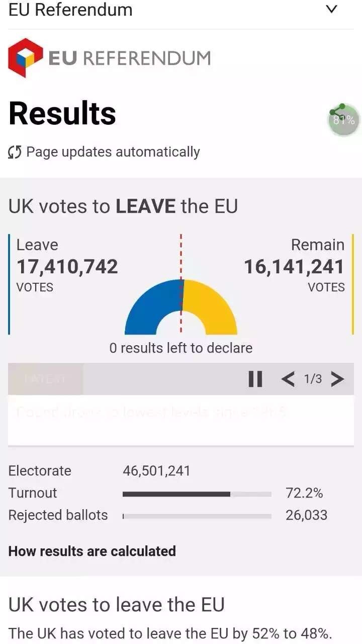Open the UK votes to leave article headline
Image resolution: width=362 pixels, height=644 pixels.
[116, 604]
